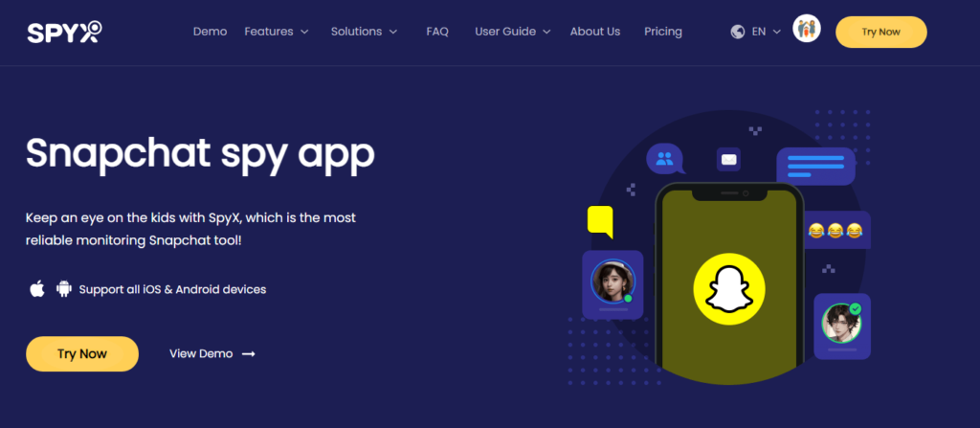Click the SpyX logo
Viewport: 980px width, 428px height.
click(x=64, y=32)
